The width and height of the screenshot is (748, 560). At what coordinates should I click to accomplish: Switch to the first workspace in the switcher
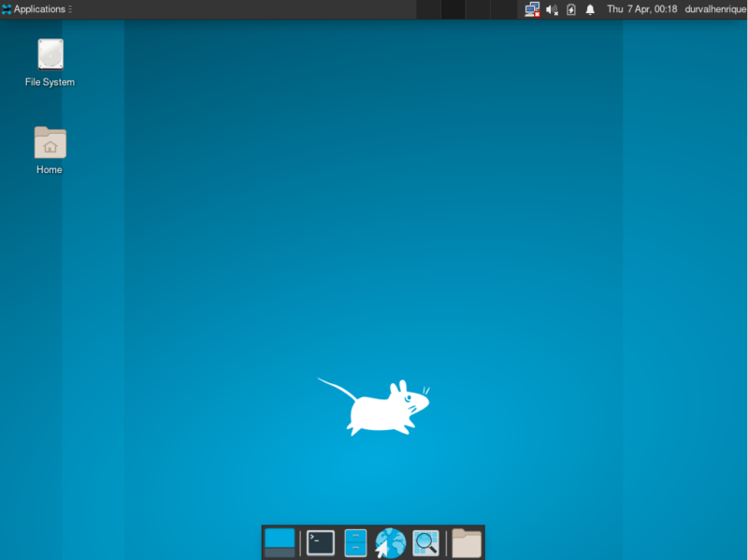(428, 9)
